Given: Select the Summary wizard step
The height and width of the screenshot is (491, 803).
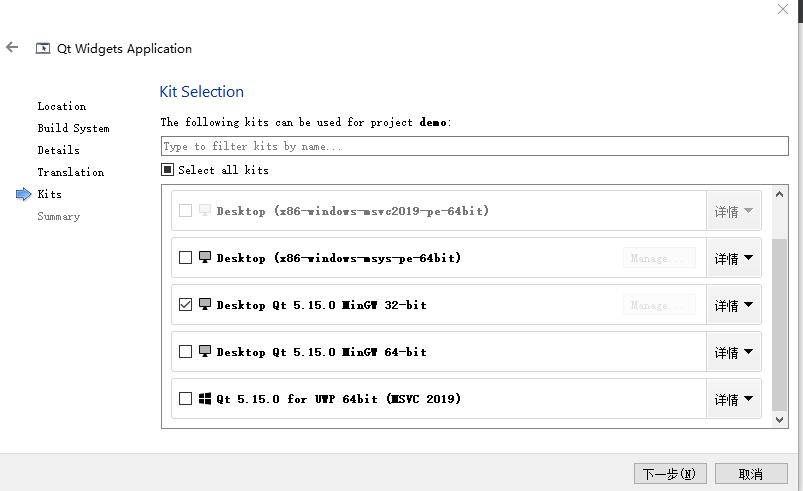Looking at the screenshot, I should tap(58, 216).
